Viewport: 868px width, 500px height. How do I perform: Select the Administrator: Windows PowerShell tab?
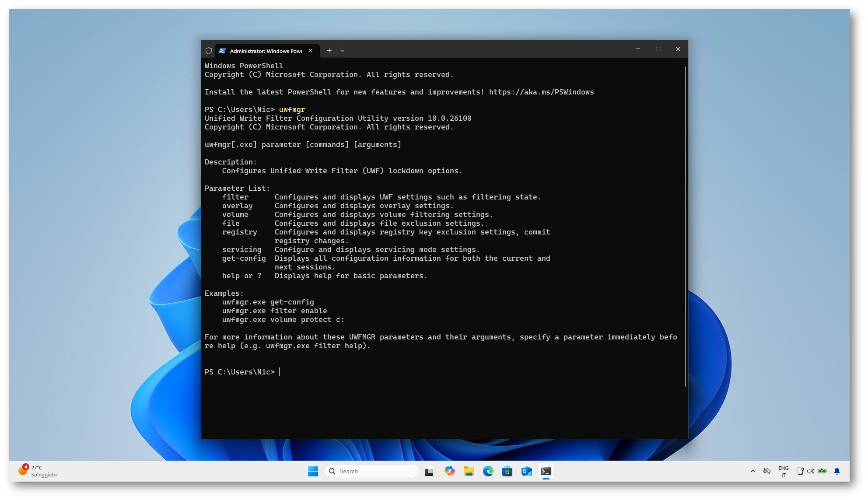click(x=267, y=51)
